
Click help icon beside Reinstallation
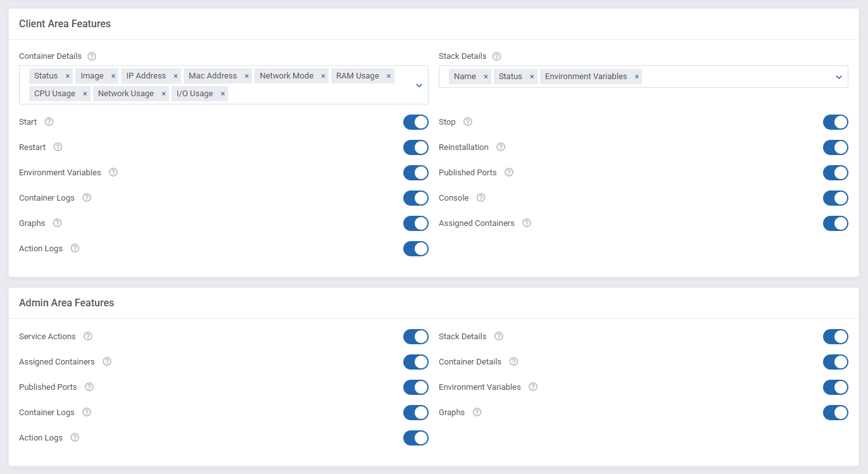[x=501, y=147]
